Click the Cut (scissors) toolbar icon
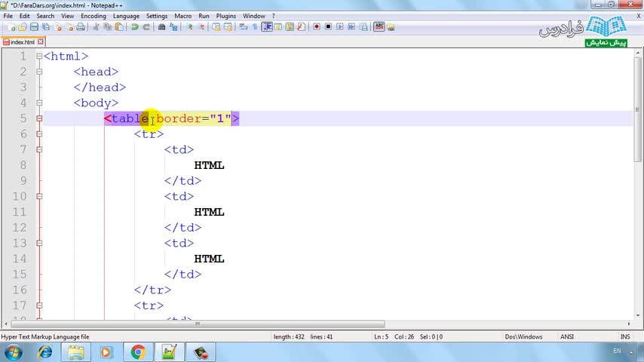 pos(96,27)
